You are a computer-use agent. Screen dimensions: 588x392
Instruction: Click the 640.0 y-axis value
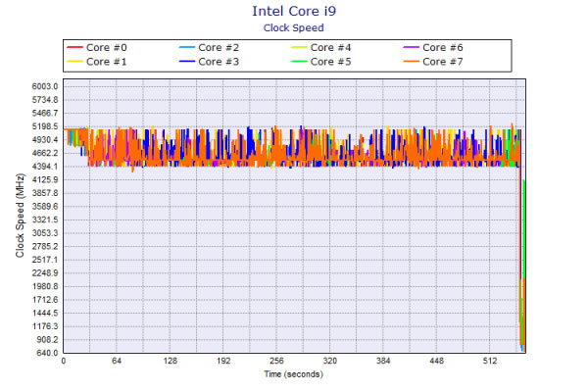[x=47, y=353]
